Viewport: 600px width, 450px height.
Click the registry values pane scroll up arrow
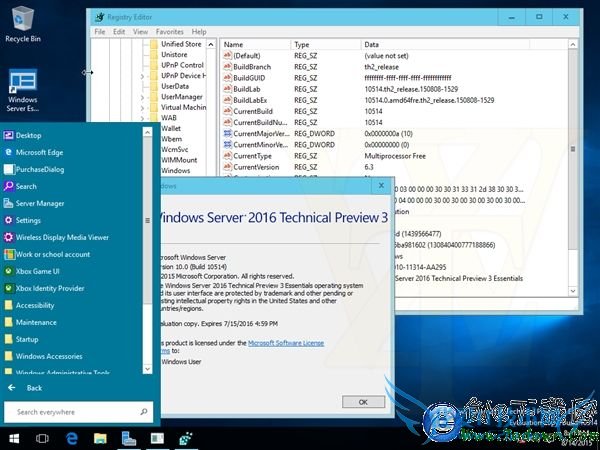(x=573, y=44)
